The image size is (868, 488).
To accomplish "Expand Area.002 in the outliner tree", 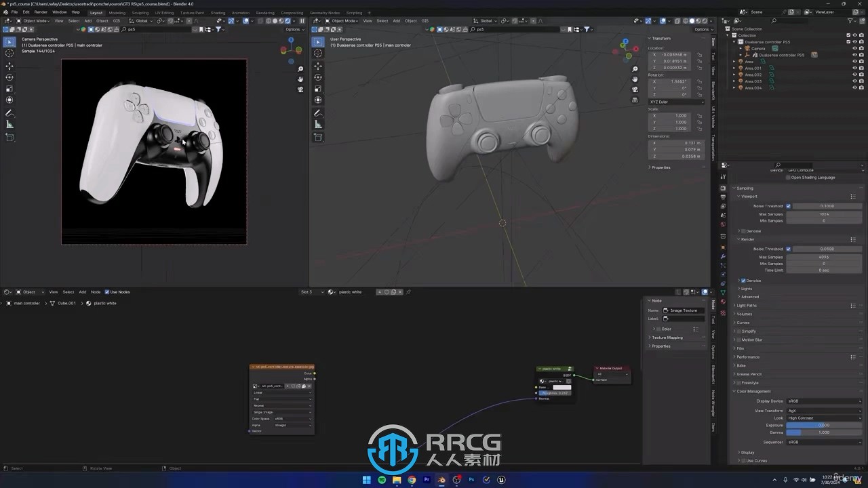I will 735,75.
